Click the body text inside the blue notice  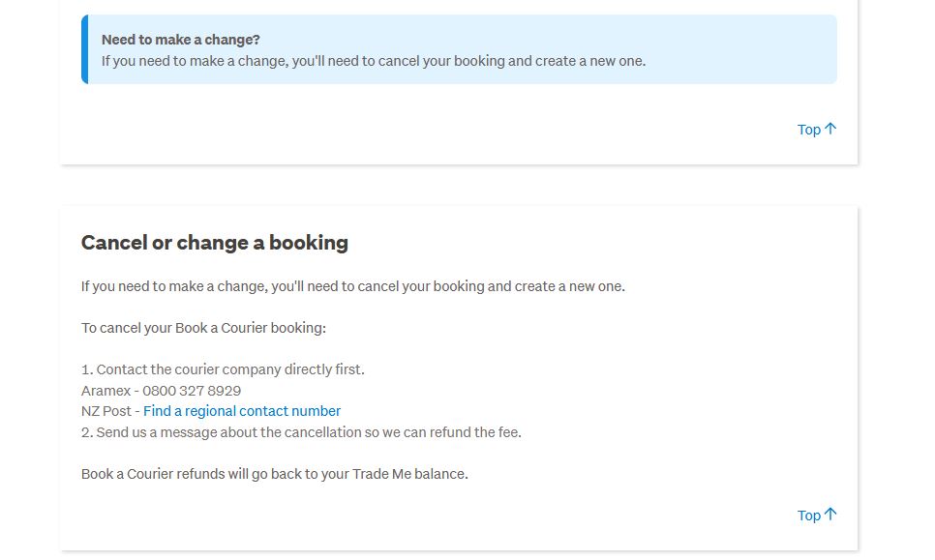[x=373, y=61]
